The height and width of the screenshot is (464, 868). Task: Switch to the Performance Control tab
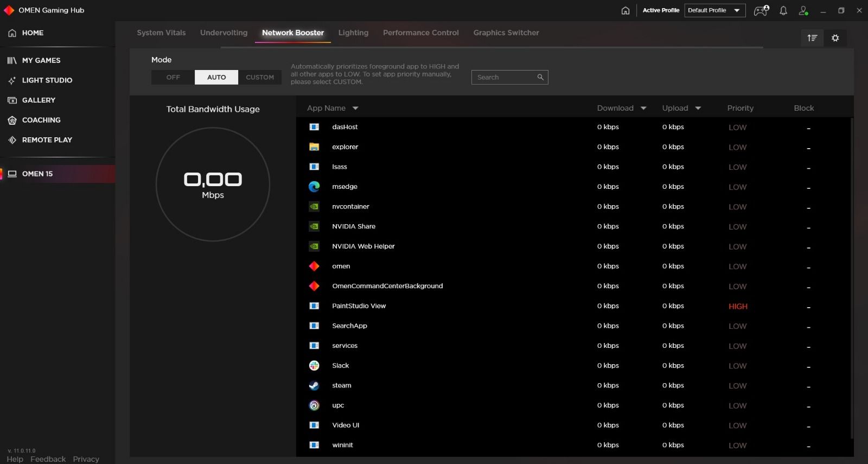[421, 33]
